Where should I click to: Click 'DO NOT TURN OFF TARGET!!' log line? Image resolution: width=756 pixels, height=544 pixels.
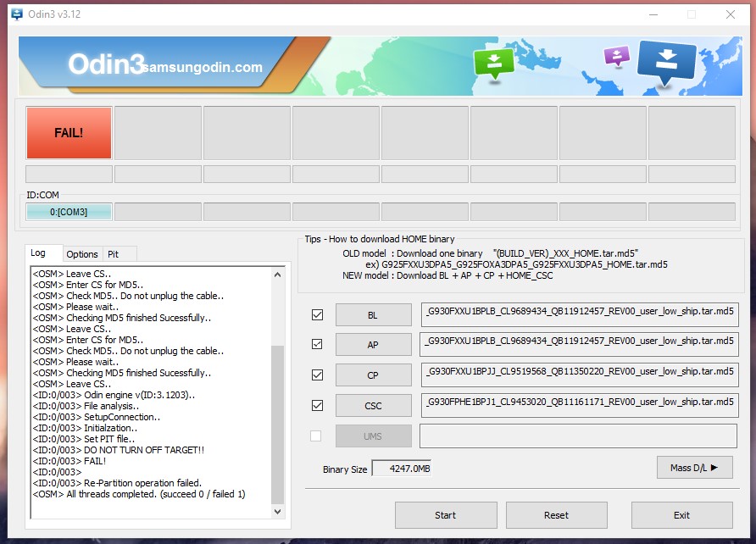pyautogui.click(x=119, y=450)
